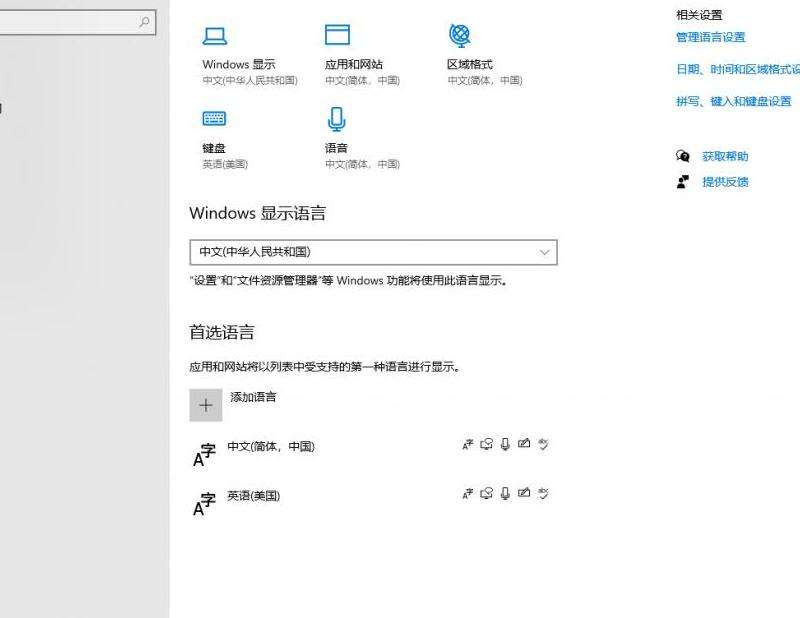The height and width of the screenshot is (618, 800).
Task: Click handwriting feature icon for 英语(美国)
Action: point(524,492)
